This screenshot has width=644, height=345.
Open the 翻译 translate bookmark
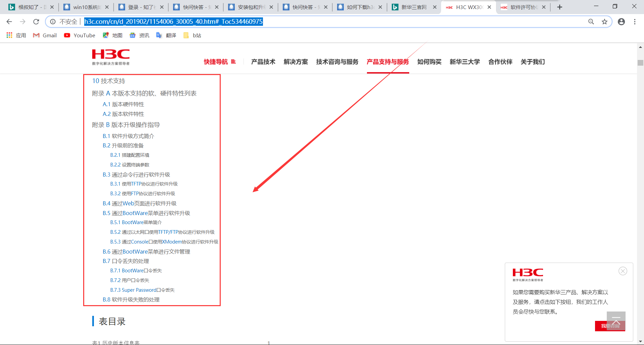click(x=166, y=35)
